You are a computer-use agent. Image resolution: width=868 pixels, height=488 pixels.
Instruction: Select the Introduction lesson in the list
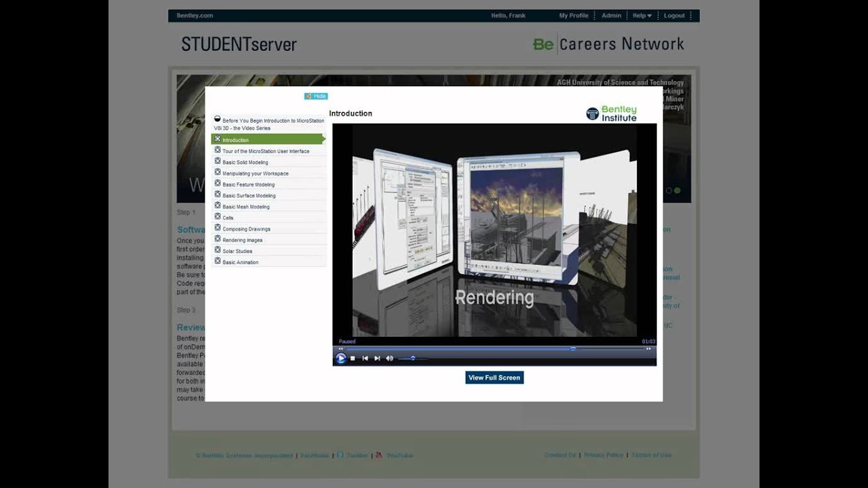269,140
